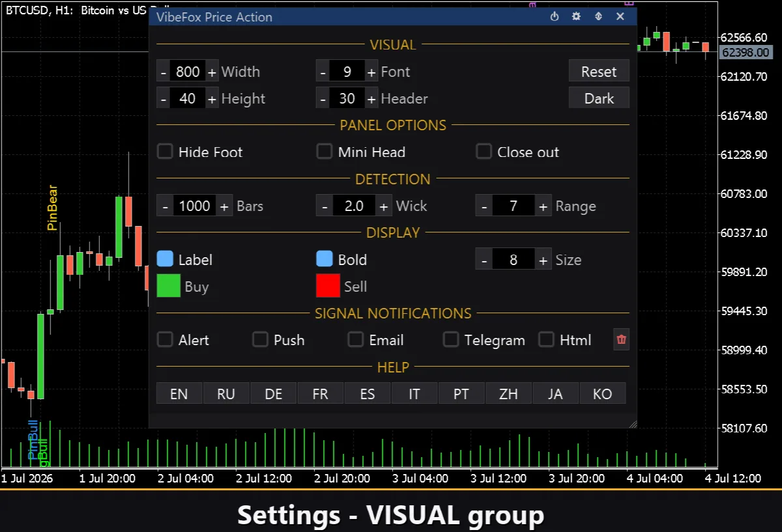
Task: Increase the Bars count
Action: tap(224, 206)
